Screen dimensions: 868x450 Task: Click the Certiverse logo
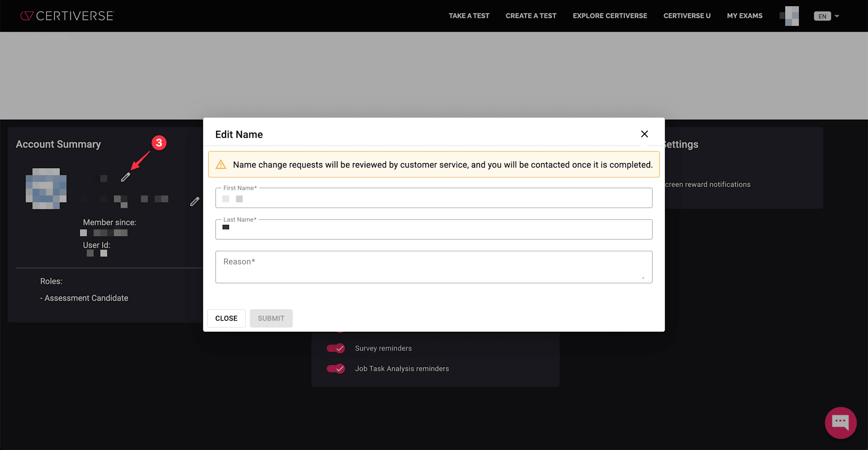67,16
